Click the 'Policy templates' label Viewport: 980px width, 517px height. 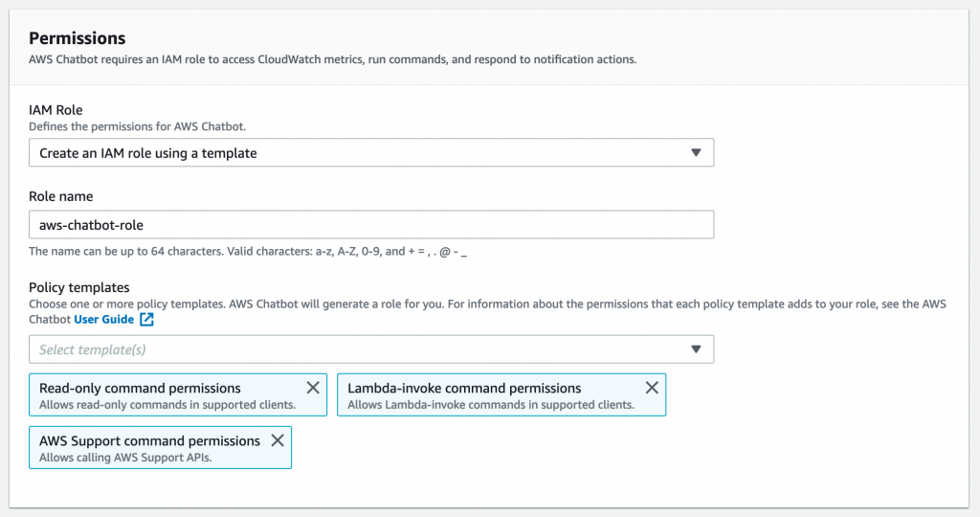tap(79, 287)
